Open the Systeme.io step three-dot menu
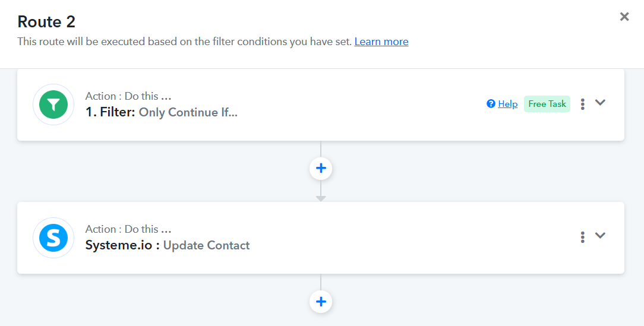 coord(583,237)
